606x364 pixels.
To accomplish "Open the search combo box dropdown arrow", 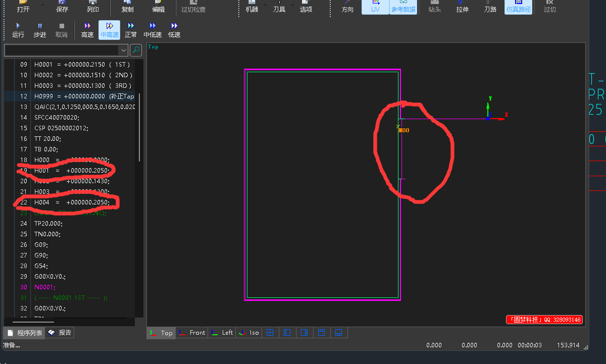I will pos(124,50).
